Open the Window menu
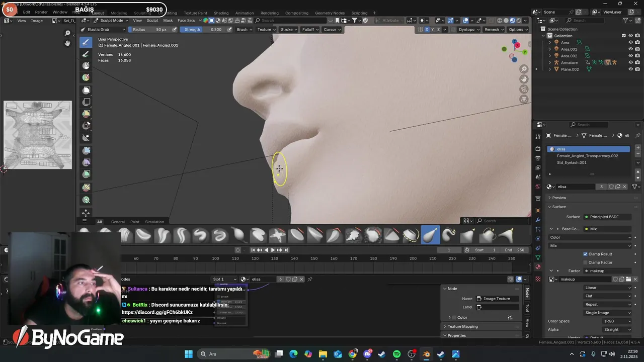 pos(60,12)
